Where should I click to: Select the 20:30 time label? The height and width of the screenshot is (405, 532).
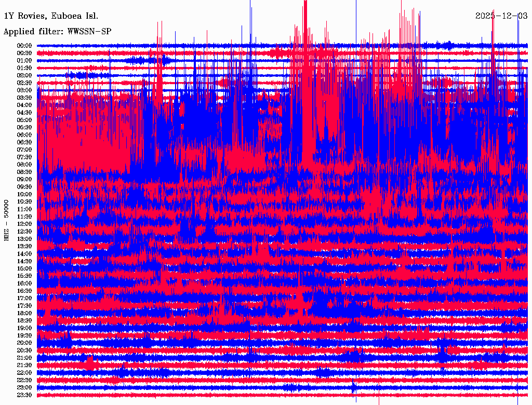[x=25, y=350]
